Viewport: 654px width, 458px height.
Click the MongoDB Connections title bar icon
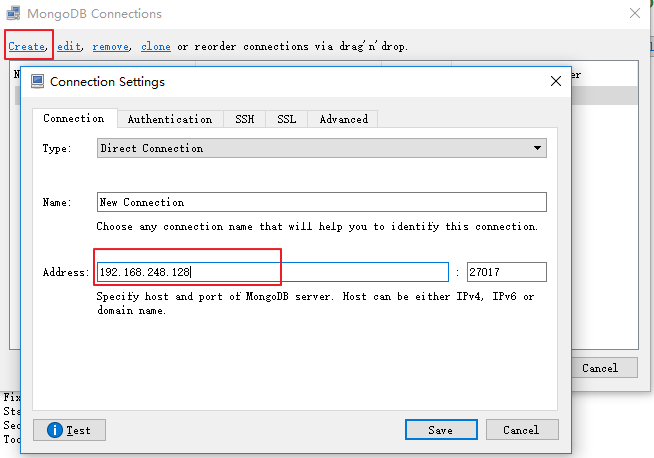13,13
